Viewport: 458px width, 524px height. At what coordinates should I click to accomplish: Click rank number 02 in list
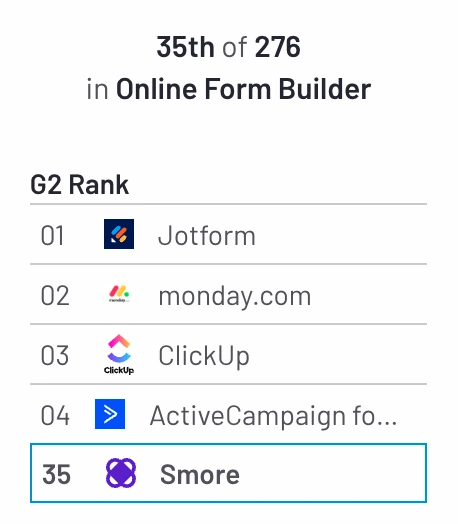click(x=55, y=296)
